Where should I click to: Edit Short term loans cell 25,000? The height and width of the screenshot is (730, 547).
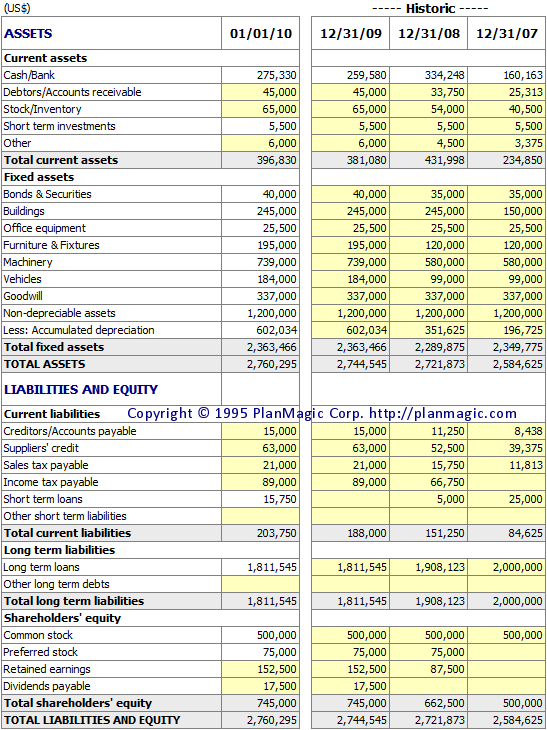[x=507, y=499]
